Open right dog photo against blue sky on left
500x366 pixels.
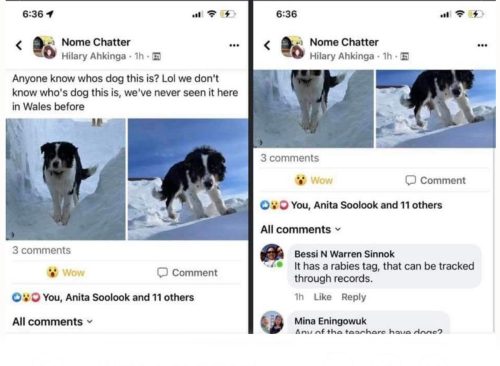pos(188,179)
